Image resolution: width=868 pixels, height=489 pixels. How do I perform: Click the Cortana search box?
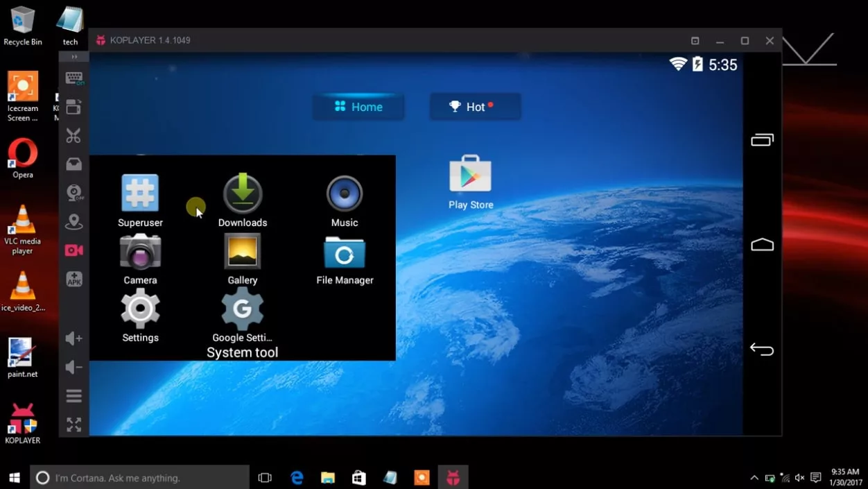click(139, 477)
